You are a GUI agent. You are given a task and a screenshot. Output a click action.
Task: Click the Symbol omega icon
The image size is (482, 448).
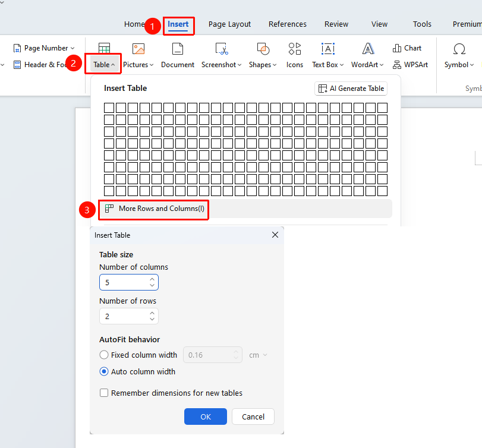459,49
